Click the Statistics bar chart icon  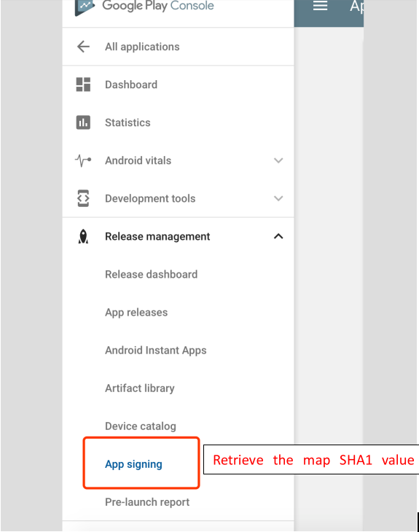click(83, 122)
